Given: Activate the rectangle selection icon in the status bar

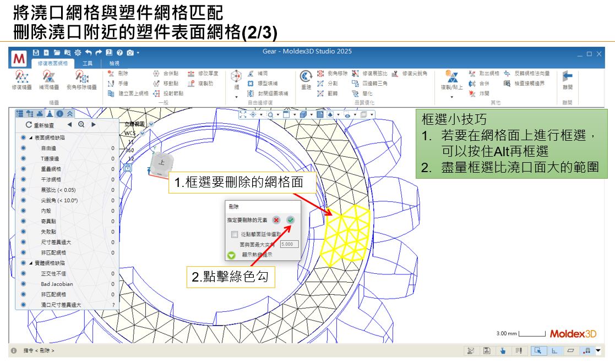Looking at the screenshot, I should 538,351.
